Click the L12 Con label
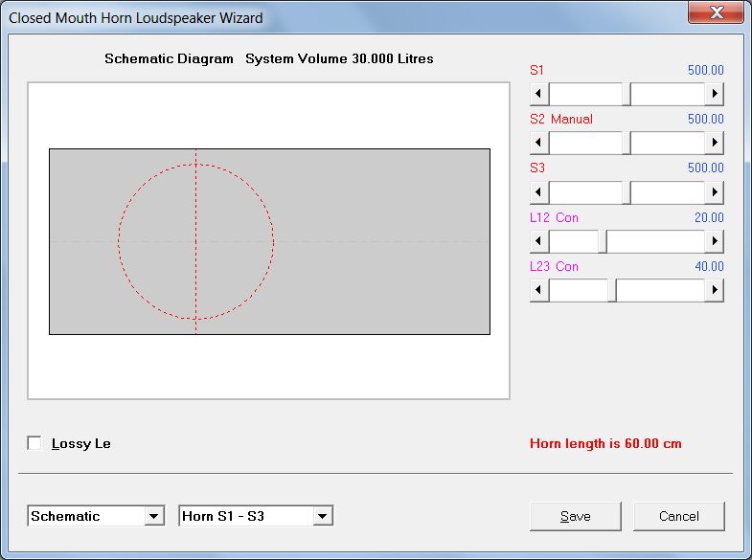Screen dimensions: 752x560 tap(554, 217)
